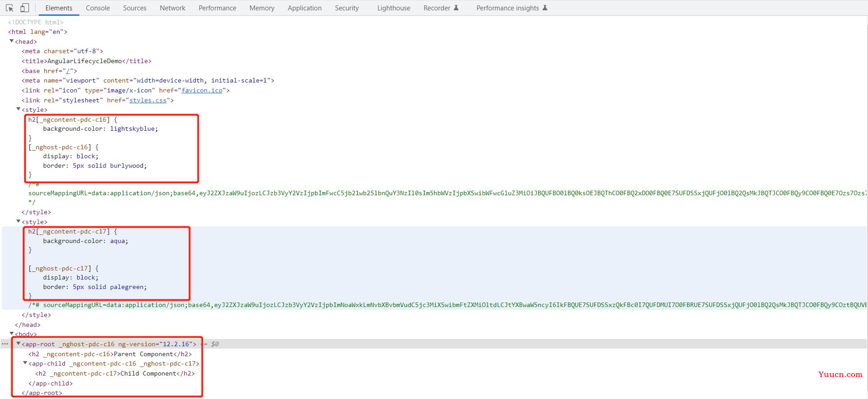The image size is (868, 399).
Task: Activate the inspect element picker icon
Action: tap(9, 8)
